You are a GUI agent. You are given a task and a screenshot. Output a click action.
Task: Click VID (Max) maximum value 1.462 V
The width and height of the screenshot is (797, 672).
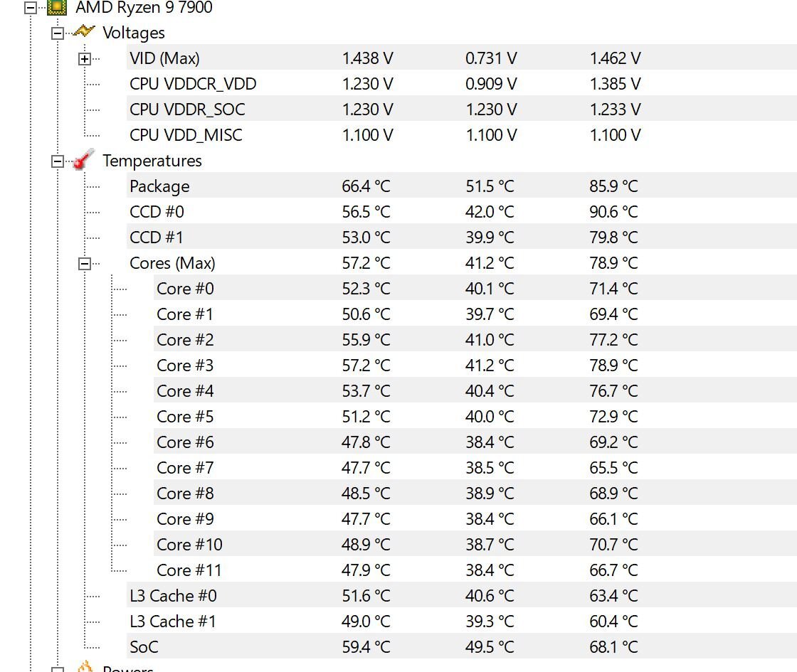[615, 58]
